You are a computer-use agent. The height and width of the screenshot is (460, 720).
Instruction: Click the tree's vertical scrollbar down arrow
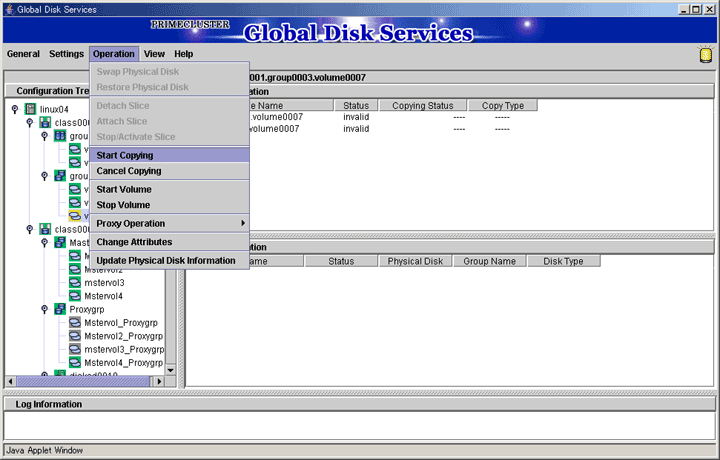click(x=170, y=370)
